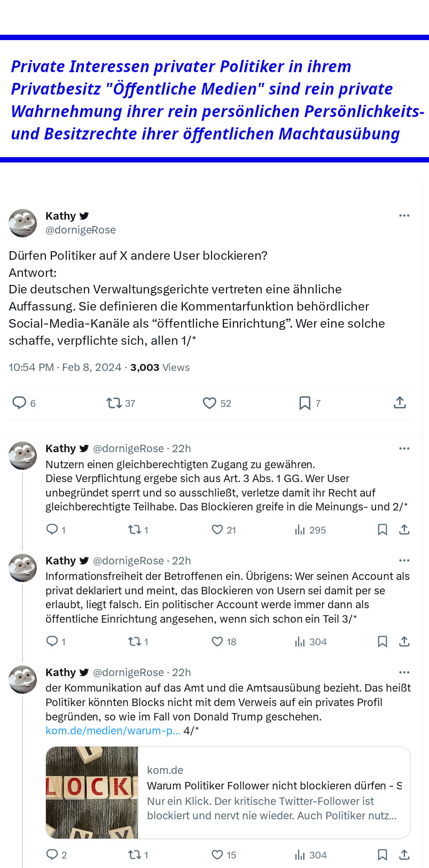Like the 3/* reply with 18 likes

point(217,641)
